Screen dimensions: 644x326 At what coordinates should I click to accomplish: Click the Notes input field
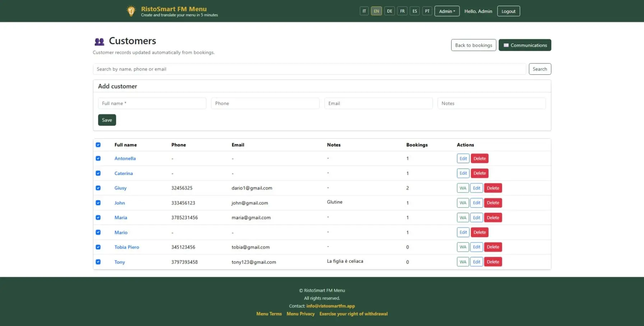pos(491,103)
